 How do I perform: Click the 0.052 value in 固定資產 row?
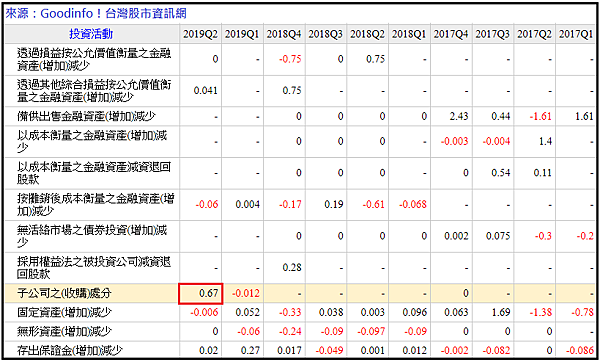tap(248, 313)
